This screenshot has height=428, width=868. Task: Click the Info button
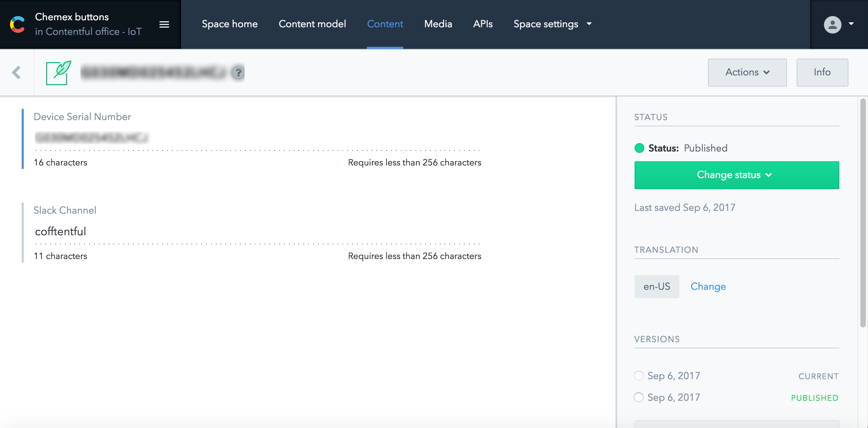click(822, 72)
